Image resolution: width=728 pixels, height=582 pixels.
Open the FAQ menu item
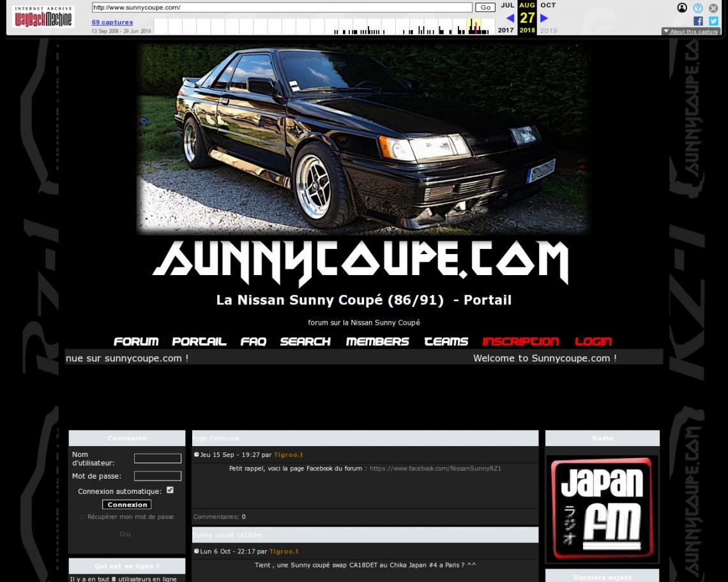254,341
